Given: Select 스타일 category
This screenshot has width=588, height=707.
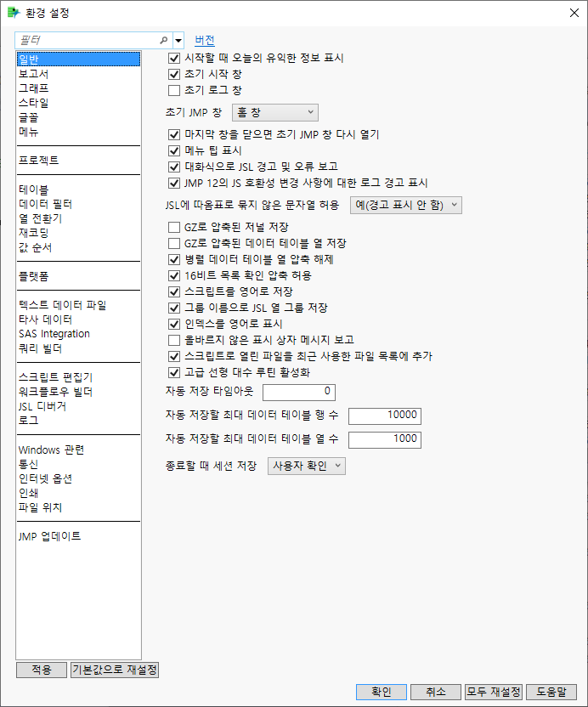Looking at the screenshot, I should (78, 103).
